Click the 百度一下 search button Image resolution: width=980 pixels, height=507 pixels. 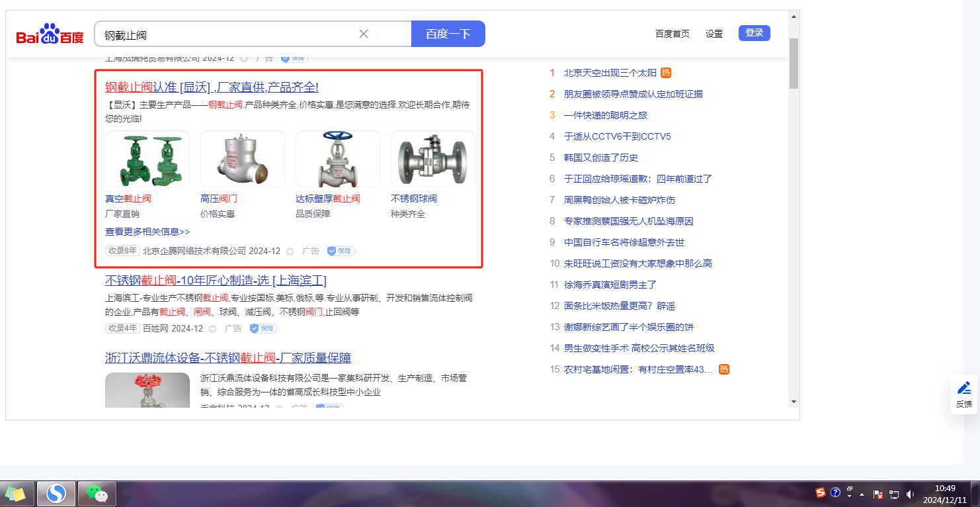pyautogui.click(x=448, y=34)
